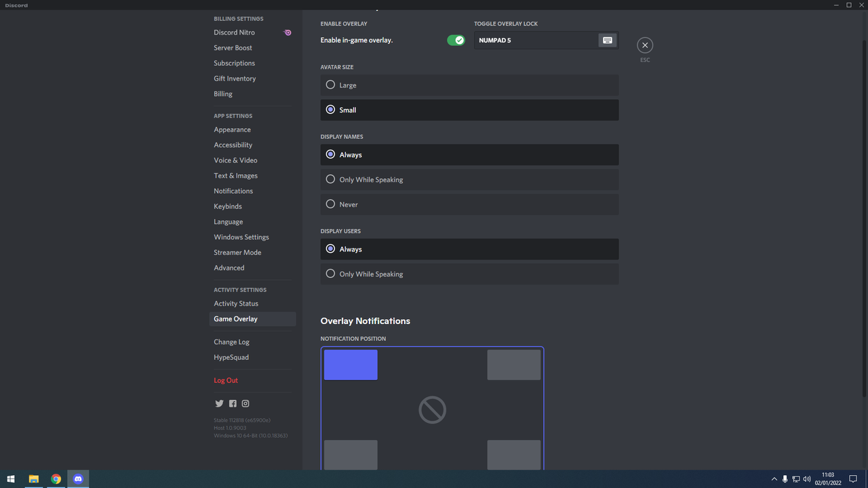The width and height of the screenshot is (868, 488).
Task: Open the Windows Start menu
Action: click(x=11, y=479)
